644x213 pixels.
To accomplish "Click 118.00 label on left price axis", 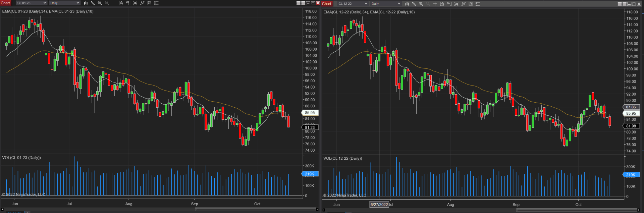I will click(x=311, y=11).
